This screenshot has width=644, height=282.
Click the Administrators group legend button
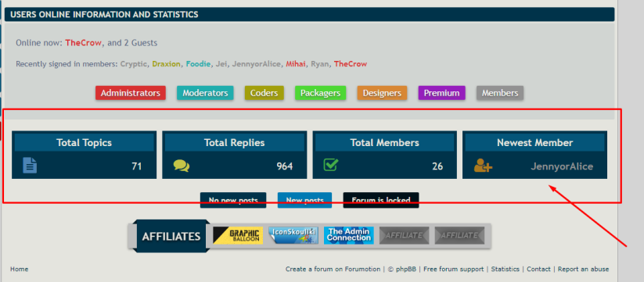pos(131,93)
